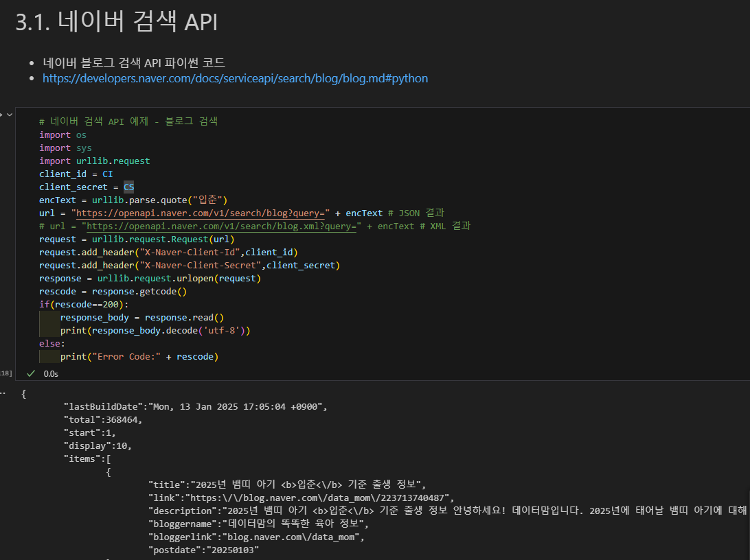Screen dimensions: 750x560
Task: Click the "display":10 output line
Action: point(98,446)
